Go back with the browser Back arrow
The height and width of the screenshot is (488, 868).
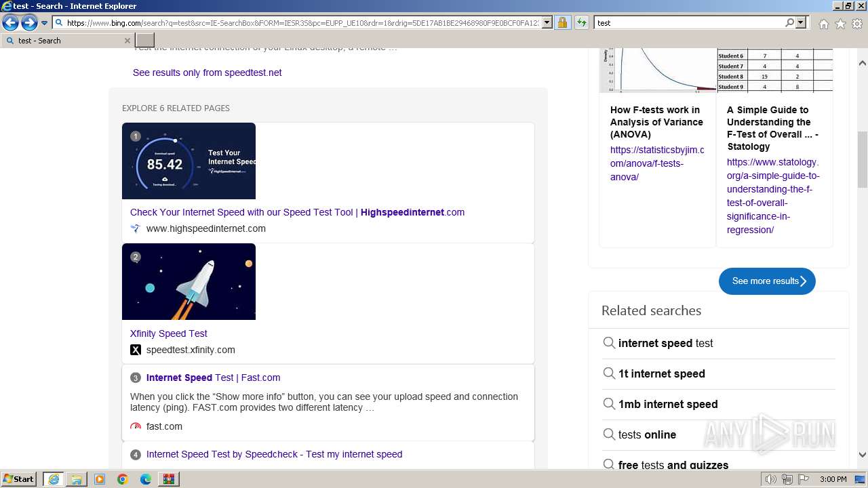point(10,23)
